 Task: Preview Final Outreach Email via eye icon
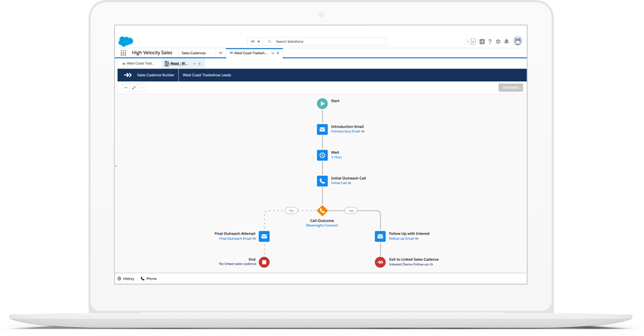point(254,238)
